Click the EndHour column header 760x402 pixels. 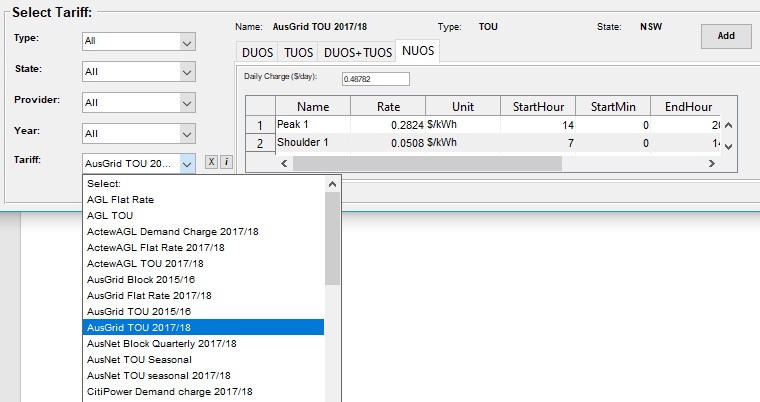point(688,107)
